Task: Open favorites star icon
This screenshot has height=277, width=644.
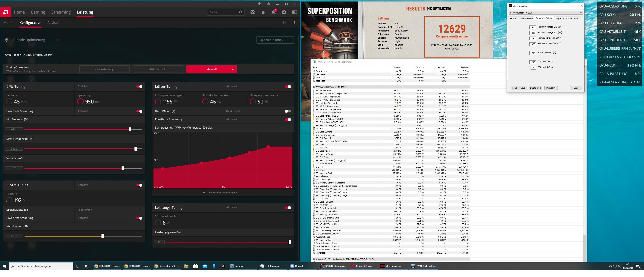Action: click(263, 12)
